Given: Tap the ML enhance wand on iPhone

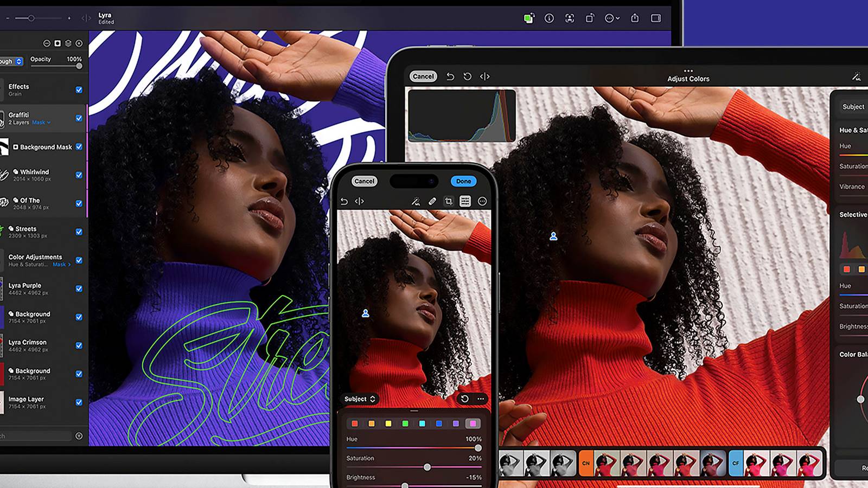Looking at the screenshot, I should click(416, 201).
